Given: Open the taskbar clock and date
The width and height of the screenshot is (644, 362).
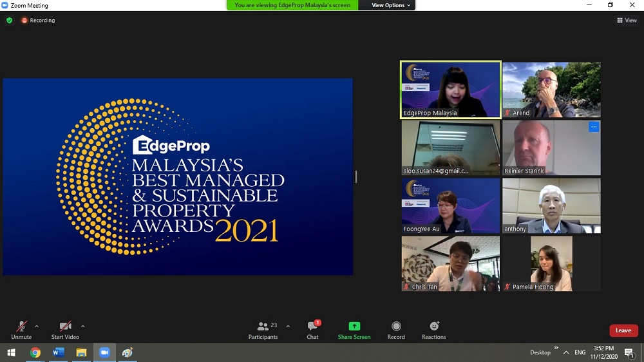Looking at the screenshot, I should [x=604, y=352].
